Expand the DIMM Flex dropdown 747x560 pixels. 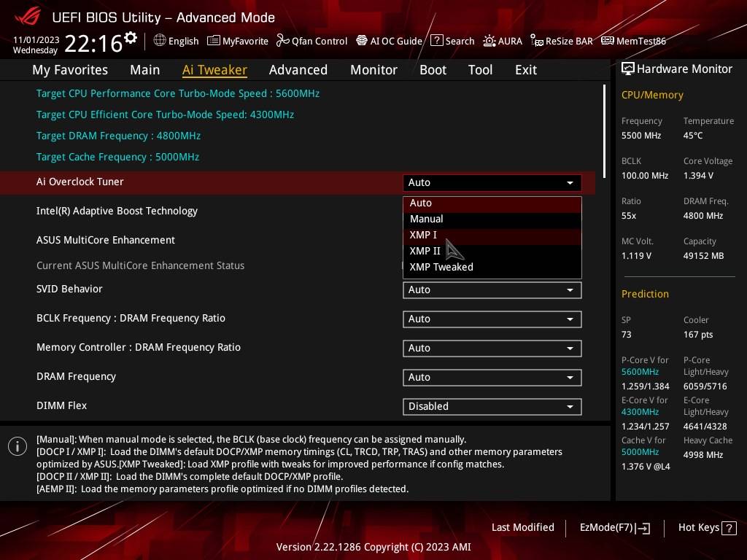(x=492, y=406)
